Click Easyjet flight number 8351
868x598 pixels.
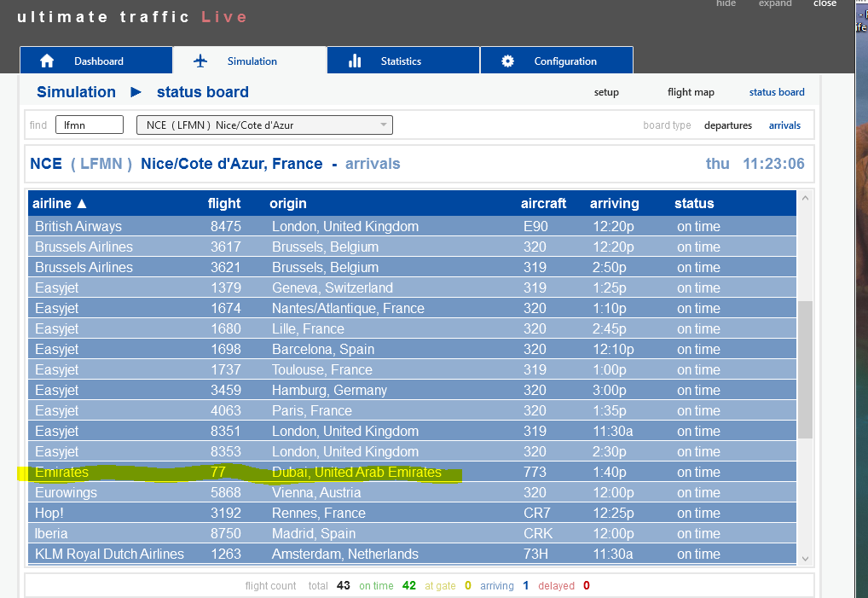(225, 432)
